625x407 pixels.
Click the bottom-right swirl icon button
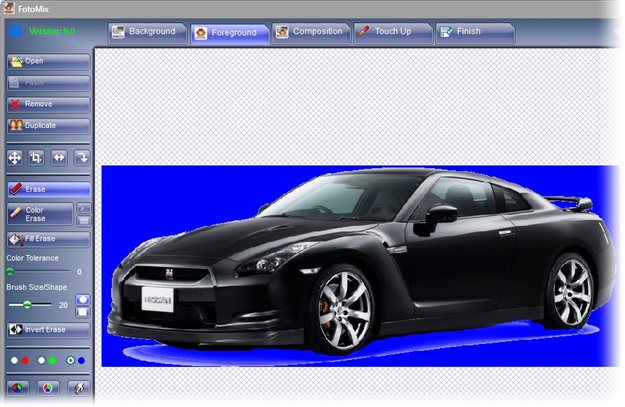(x=79, y=389)
